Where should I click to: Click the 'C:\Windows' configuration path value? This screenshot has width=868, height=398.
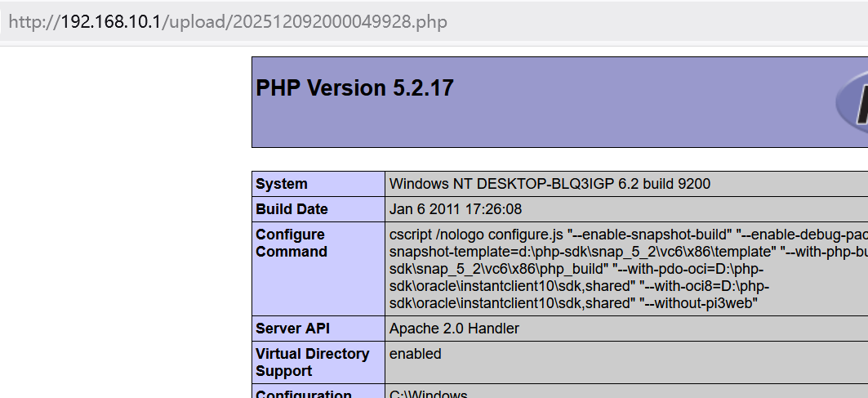428,394
